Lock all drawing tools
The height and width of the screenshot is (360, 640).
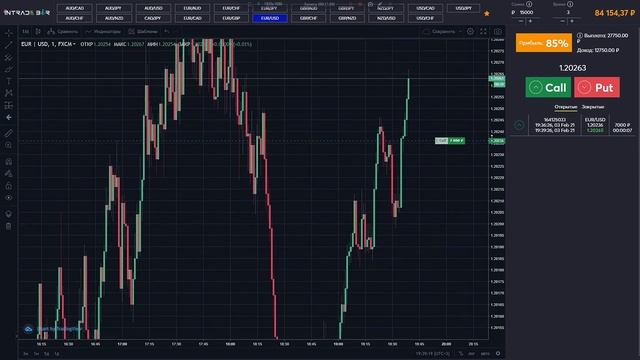pos(9,186)
